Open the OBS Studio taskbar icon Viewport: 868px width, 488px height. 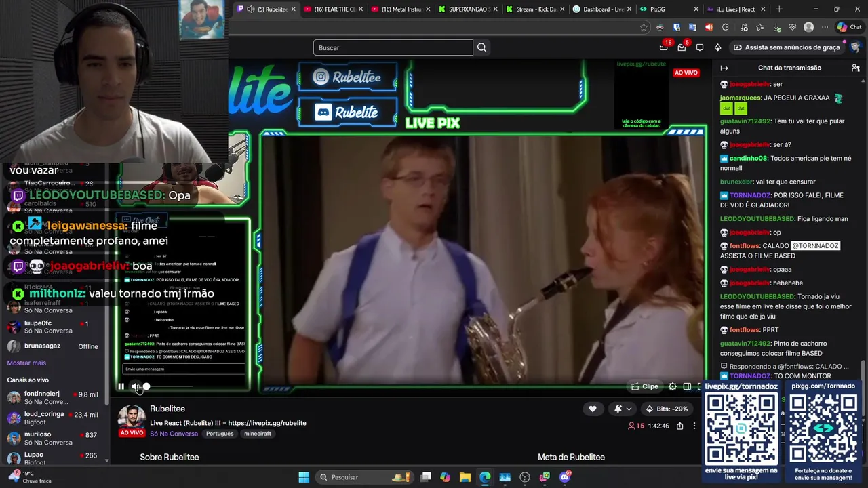click(525, 477)
